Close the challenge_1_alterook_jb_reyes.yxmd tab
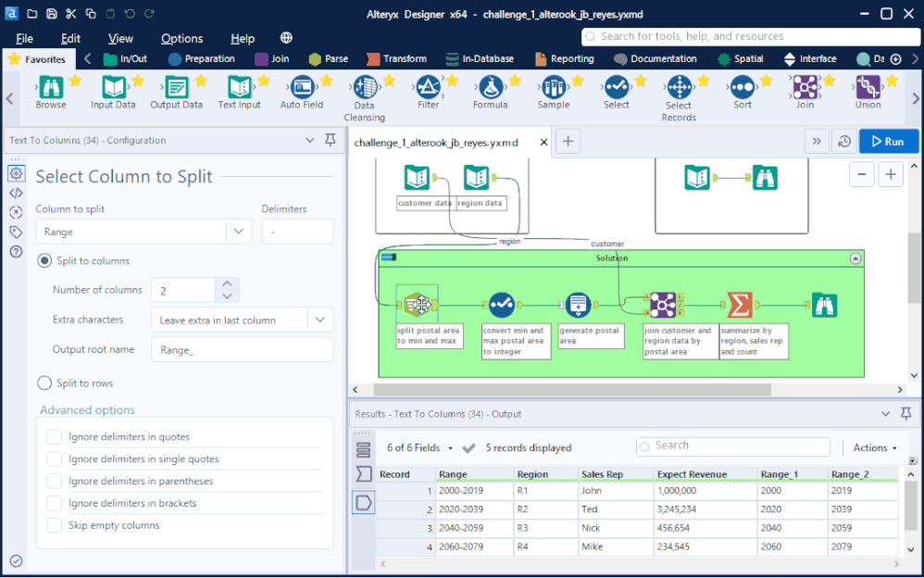This screenshot has width=924, height=578. [x=543, y=142]
